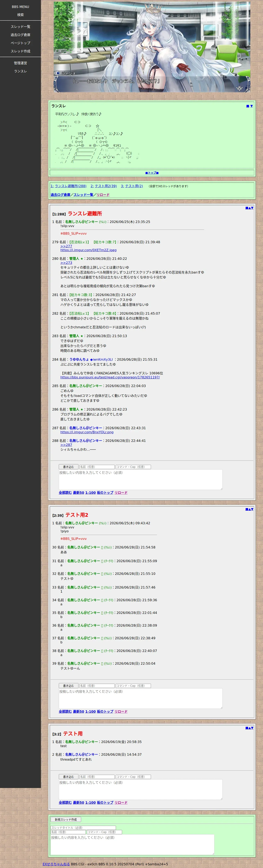Click リロード under ランスレ避難所 thread
Image resolution: width=263 pixels, height=868 pixels.
point(121,493)
